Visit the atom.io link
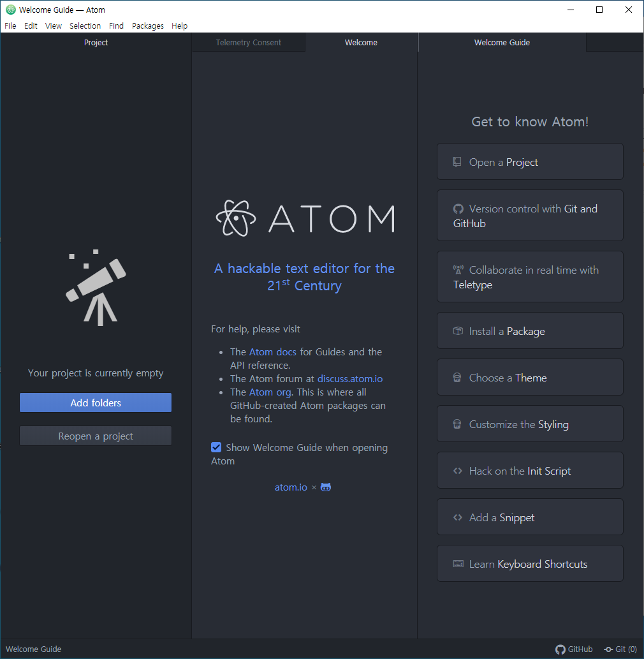Viewport: 644px width, 659px height. (291, 487)
